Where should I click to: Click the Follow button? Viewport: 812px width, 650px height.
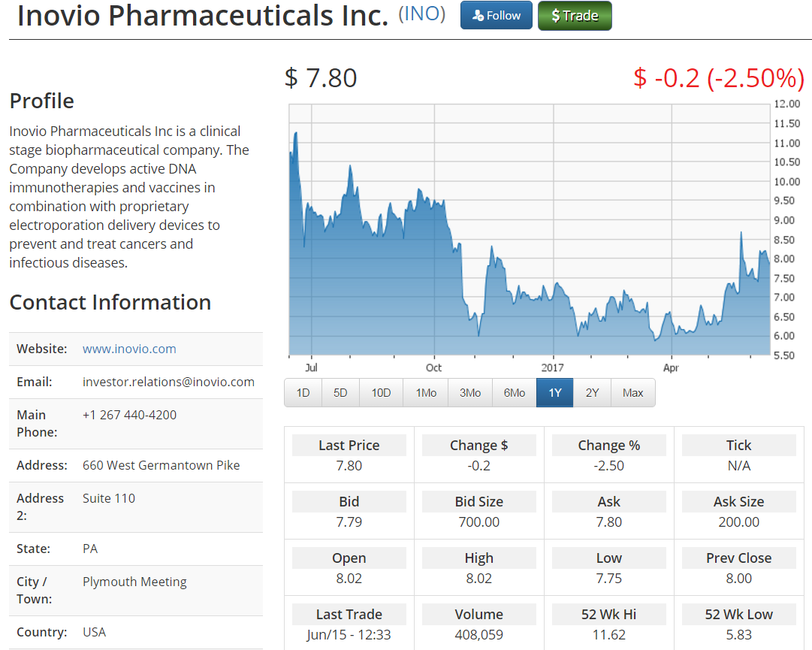pos(496,16)
